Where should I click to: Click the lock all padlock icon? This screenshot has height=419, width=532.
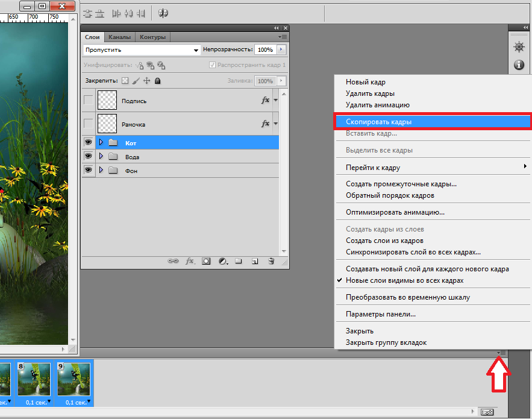pos(157,81)
